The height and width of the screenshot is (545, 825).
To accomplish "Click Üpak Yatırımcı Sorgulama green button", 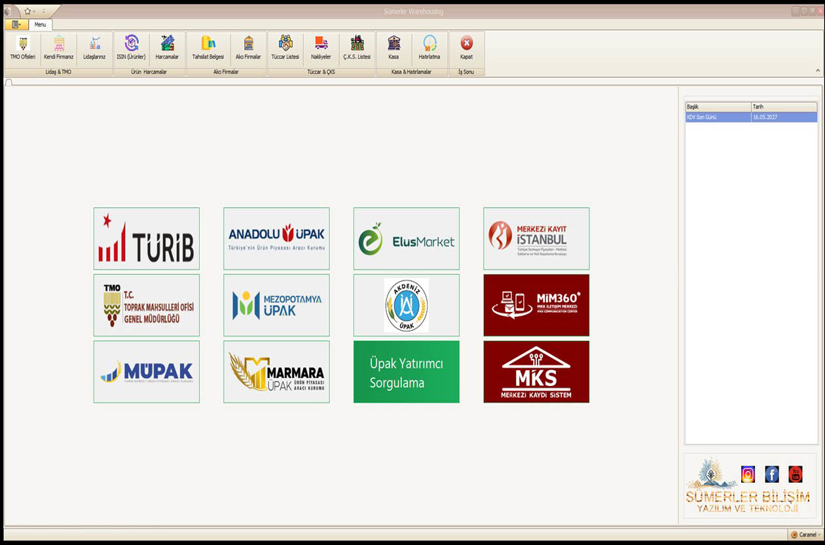I will 406,372.
